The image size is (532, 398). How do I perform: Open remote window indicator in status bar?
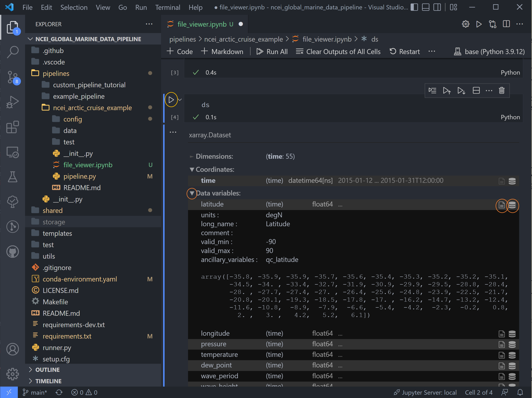point(9,392)
